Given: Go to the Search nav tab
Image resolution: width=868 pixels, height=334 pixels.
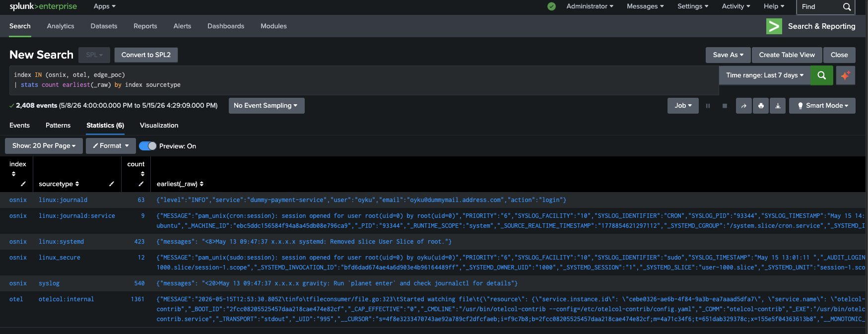Looking at the screenshot, I should [x=20, y=26].
